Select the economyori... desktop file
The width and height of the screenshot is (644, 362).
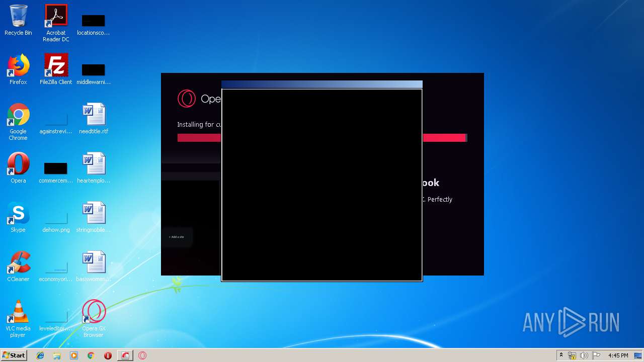point(56,271)
